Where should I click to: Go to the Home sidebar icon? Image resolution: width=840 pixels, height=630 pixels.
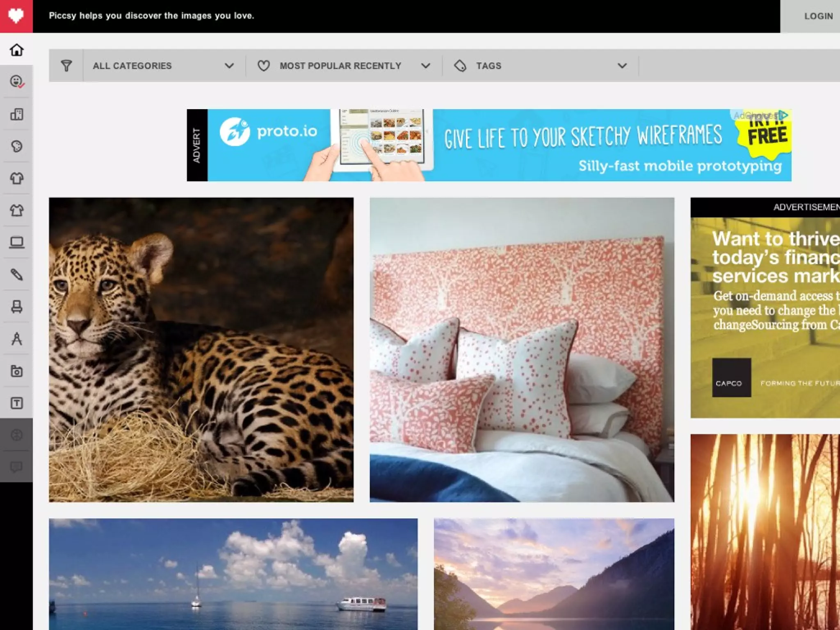point(16,50)
